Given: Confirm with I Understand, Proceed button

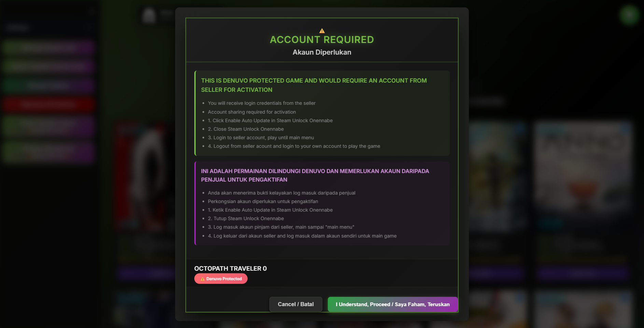Looking at the screenshot, I should [393, 304].
